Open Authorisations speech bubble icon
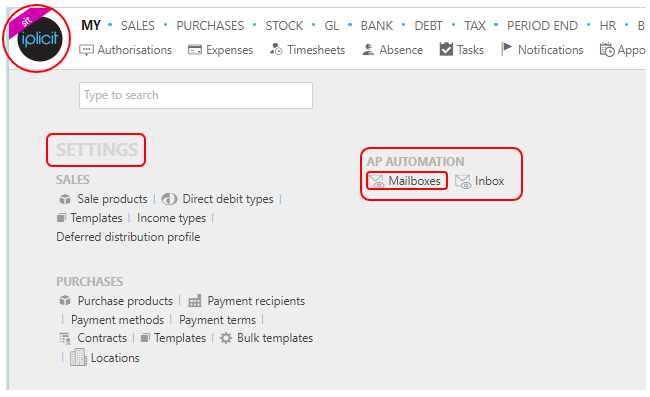Viewport: 650px width, 397px height. 86,50
